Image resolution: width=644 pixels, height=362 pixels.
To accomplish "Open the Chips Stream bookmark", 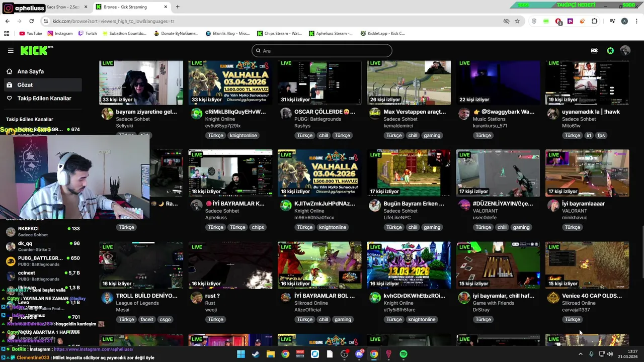I will click(x=279, y=34).
